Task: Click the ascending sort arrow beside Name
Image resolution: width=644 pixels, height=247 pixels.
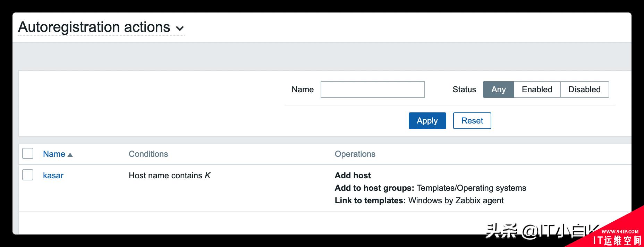Action: (x=70, y=155)
